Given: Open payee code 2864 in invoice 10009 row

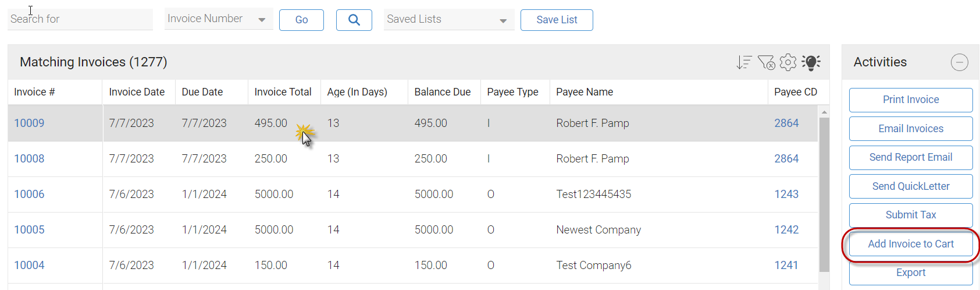Looking at the screenshot, I should [x=786, y=123].
